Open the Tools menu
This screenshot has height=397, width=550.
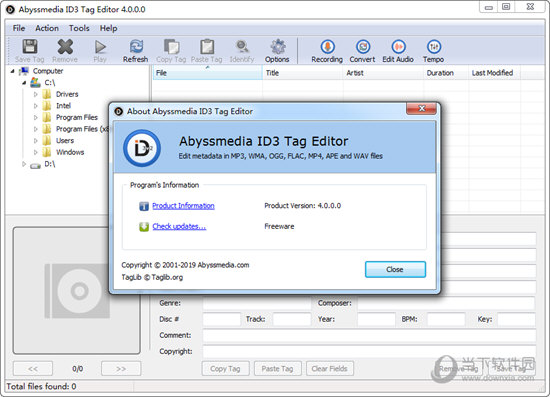point(79,28)
